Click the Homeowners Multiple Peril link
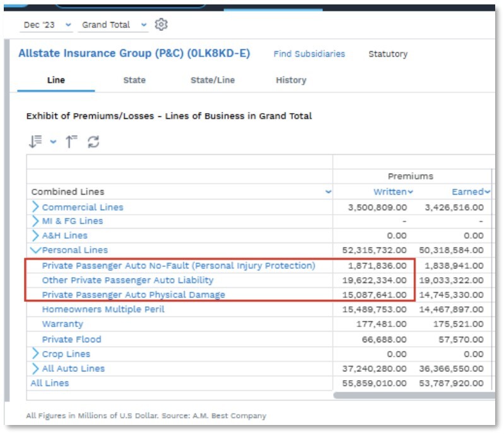The image size is (504, 437). pyautogui.click(x=103, y=309)
